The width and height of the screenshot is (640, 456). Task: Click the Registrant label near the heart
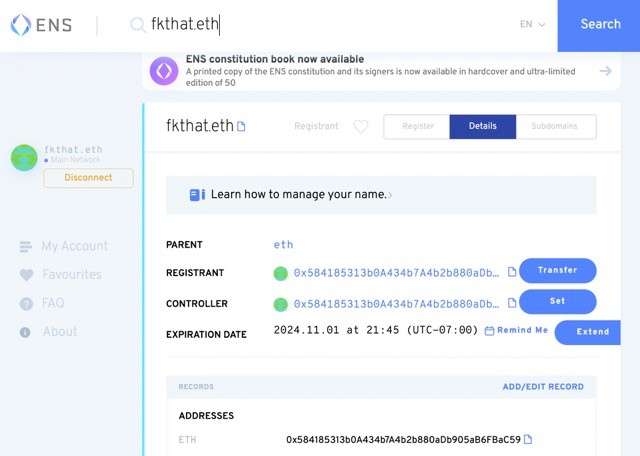click(x=316, y=126)
